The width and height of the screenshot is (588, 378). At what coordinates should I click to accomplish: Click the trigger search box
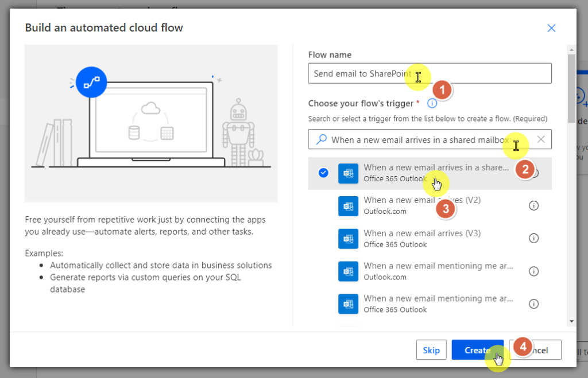point(430,139)
